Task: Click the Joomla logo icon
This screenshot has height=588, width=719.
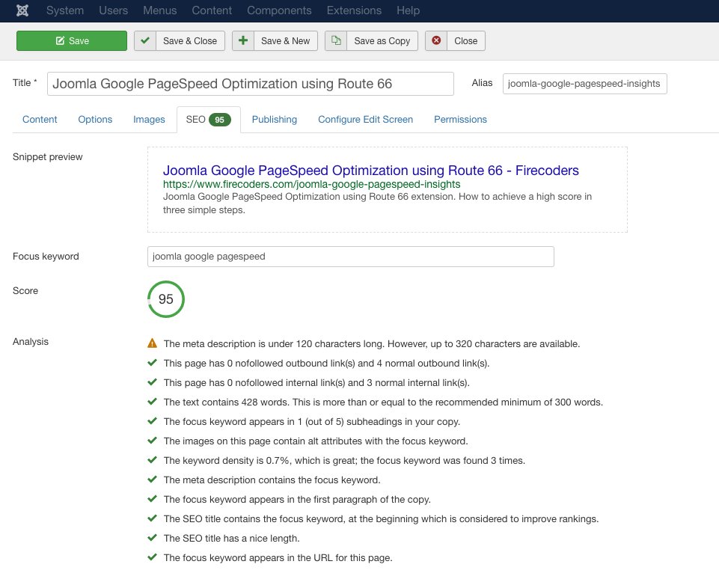Action: click(x=22, y=10)
